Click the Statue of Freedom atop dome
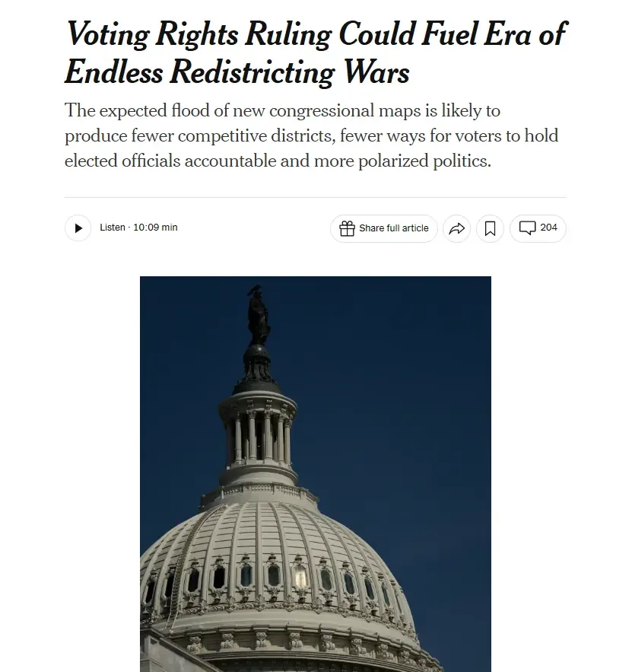The width and height of the screenshot is (632, 672). (x=258, y=315)
